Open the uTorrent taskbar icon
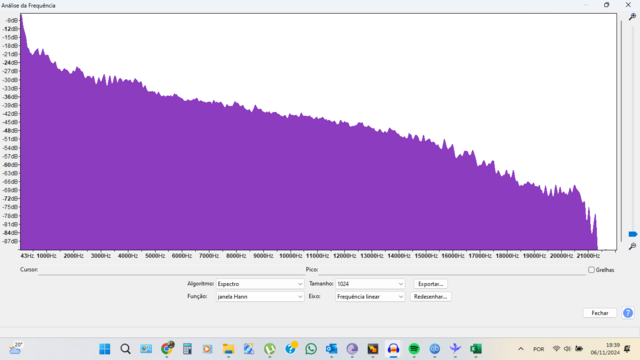The height and width of the screenshot is (360, 640). point(269,349)
